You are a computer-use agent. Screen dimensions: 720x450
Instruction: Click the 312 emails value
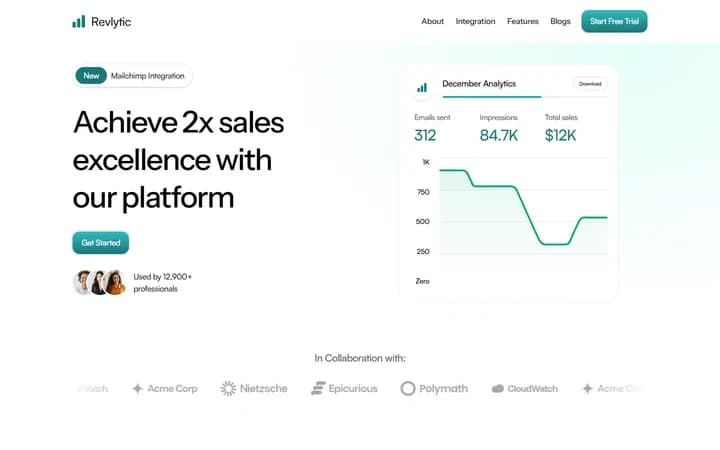click(x=425, y=135)
